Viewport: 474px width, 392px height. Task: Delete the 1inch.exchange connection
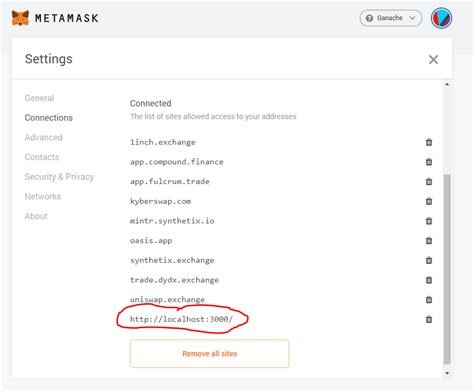pos(429,142)
